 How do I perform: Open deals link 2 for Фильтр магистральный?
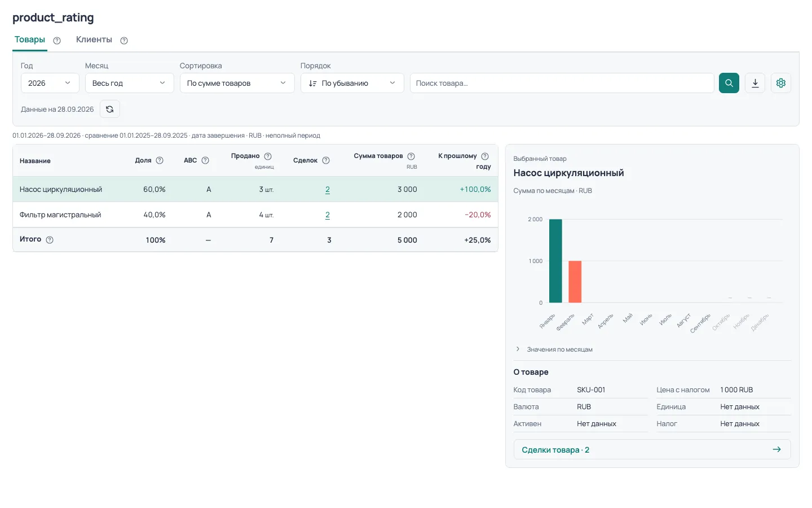(328, 215)
